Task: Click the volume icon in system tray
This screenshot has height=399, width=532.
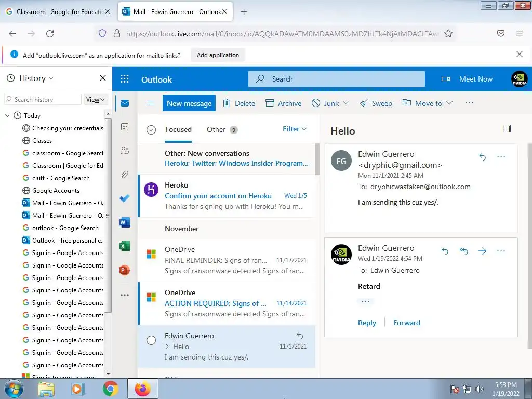Action: coord(479,389)
